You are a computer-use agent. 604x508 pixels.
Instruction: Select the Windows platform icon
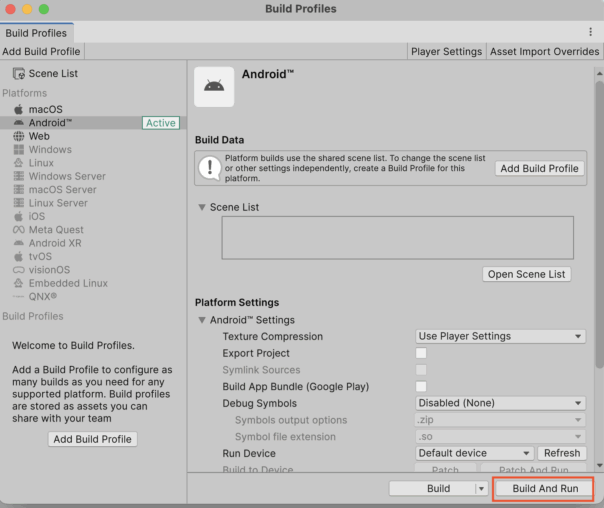(x=18, y=150)
